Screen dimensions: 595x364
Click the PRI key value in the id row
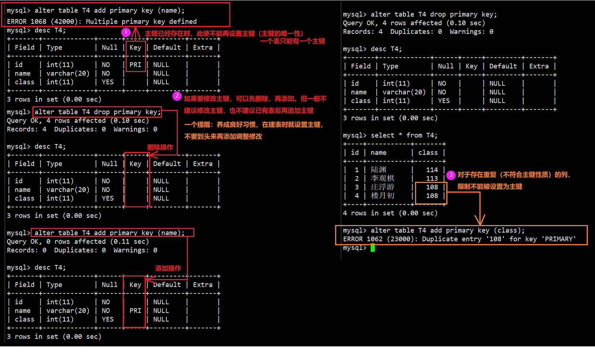135,65
